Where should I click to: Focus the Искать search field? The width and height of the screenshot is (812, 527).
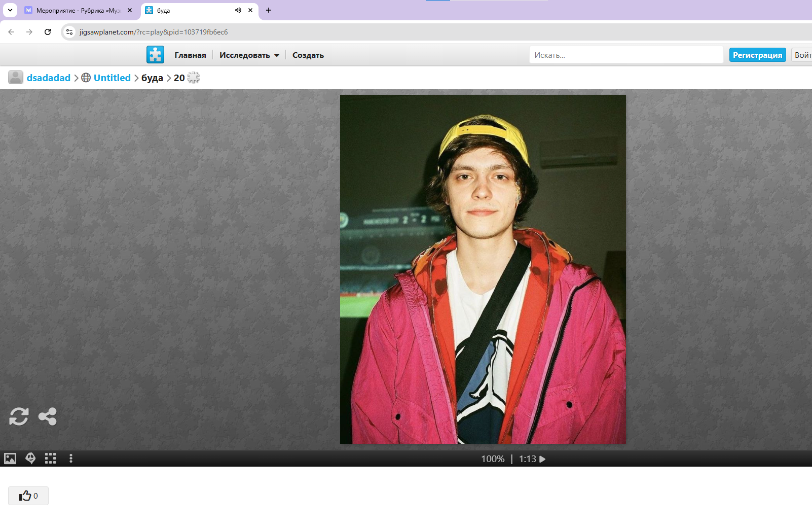626,55
